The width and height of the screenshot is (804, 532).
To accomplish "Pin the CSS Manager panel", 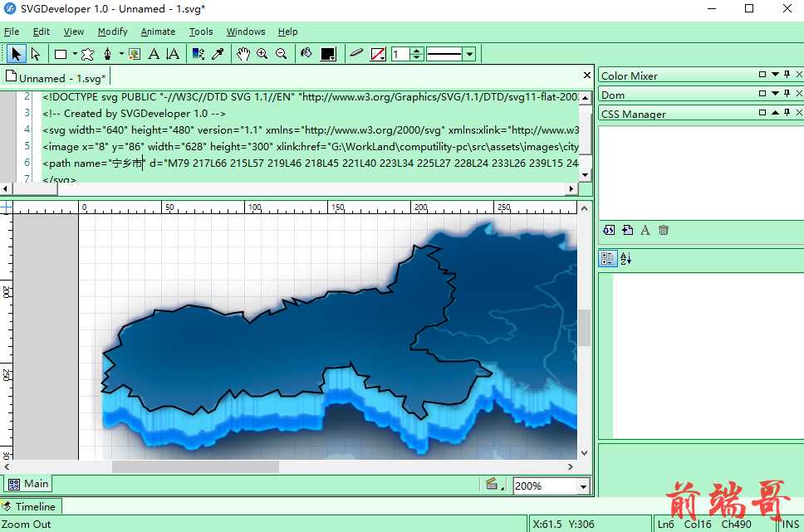I will (x=787, y=112).
